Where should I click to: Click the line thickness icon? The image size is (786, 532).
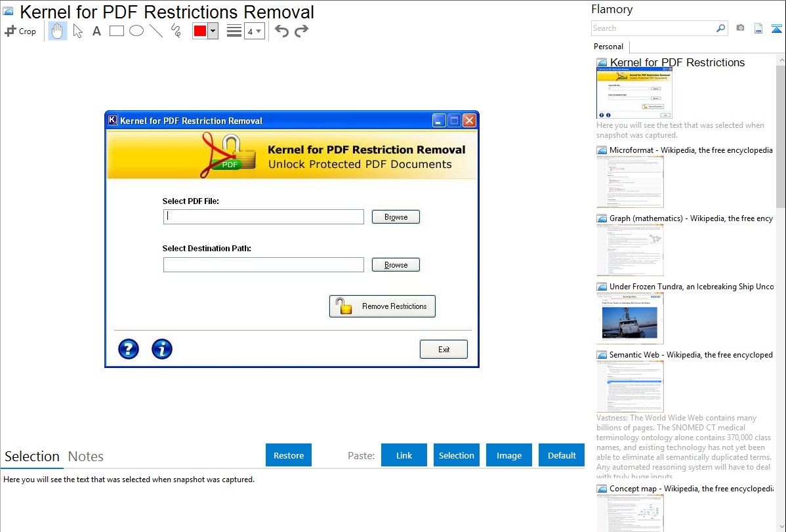coord(234,31)
